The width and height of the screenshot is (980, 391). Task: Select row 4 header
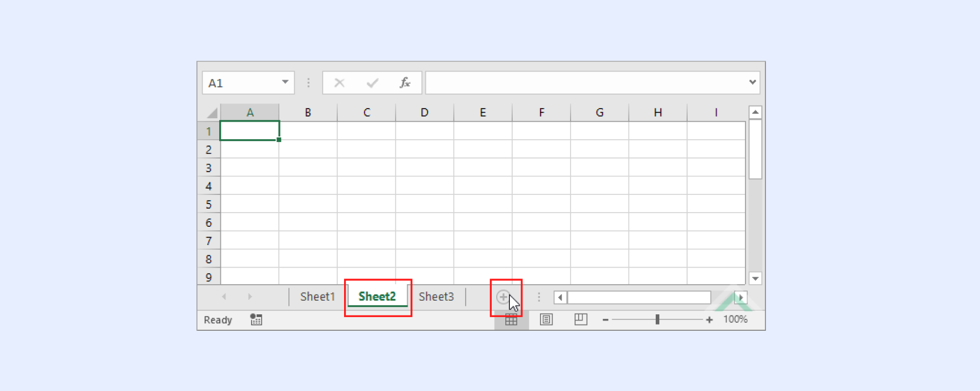[208, 186]
